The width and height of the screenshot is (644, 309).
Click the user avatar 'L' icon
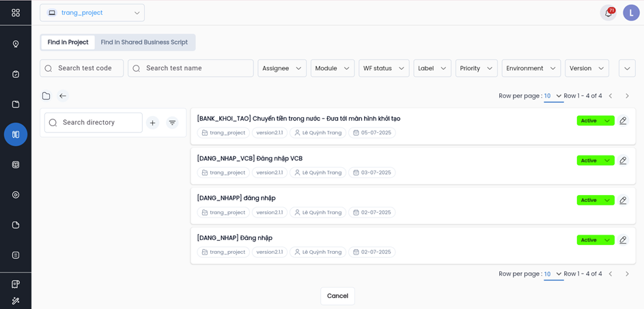tap(630, 13)
